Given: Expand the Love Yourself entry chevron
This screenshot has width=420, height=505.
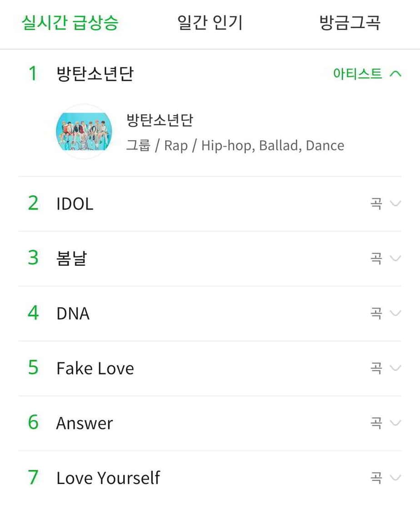Looking at the screenshot, I should [395, 478].
